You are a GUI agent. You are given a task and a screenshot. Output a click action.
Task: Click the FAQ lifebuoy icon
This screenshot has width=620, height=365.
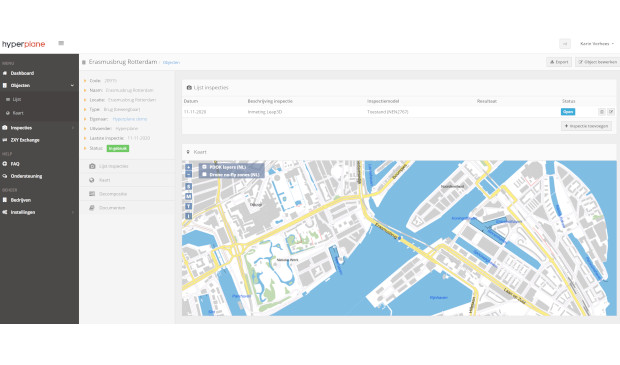[x=5, y=164]
